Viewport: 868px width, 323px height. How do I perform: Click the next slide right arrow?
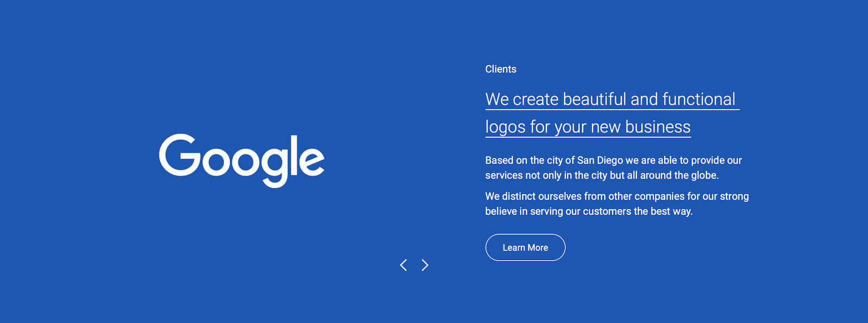pos(425,265)
